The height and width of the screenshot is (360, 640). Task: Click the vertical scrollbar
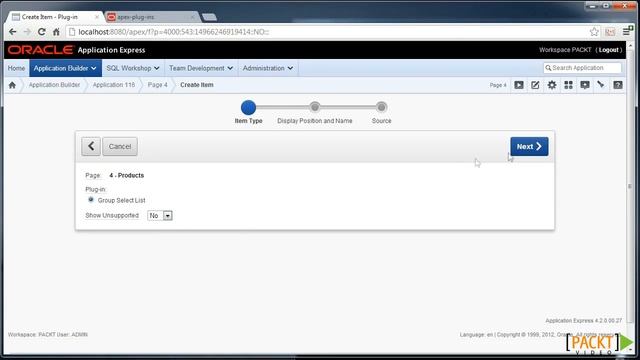tap(630, 186)
